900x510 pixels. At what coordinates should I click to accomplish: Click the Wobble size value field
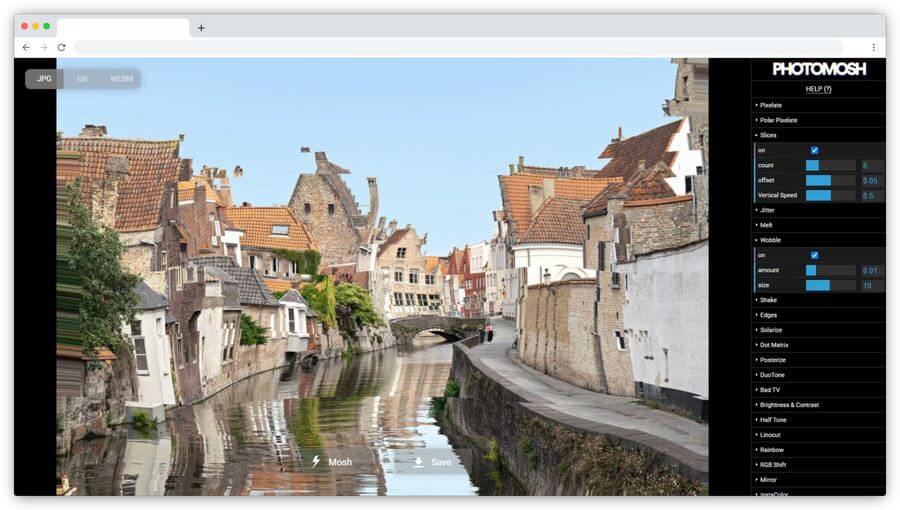[869, 285]
